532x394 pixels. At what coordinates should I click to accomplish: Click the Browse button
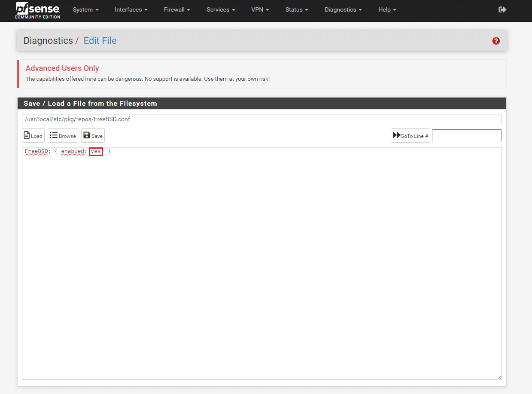tap(63, 136)
